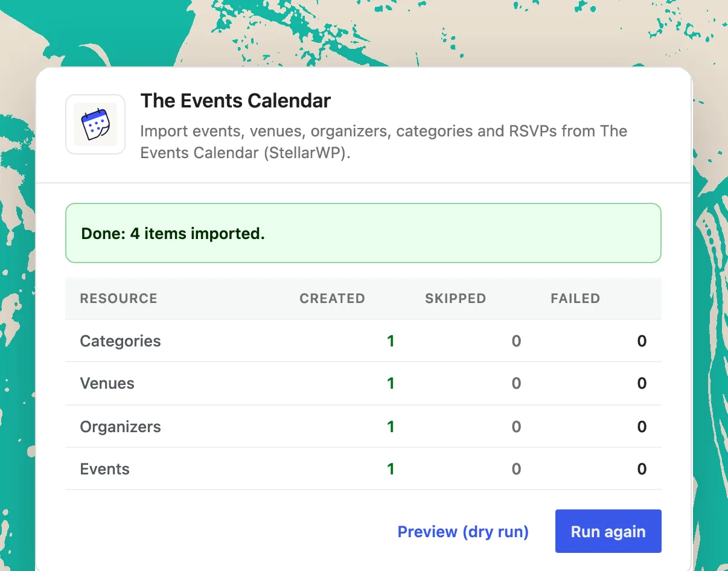Image resolution: width=728 pixels, height=571 pixels.
Task: Select the Events row label
Action: pos(105,469)
